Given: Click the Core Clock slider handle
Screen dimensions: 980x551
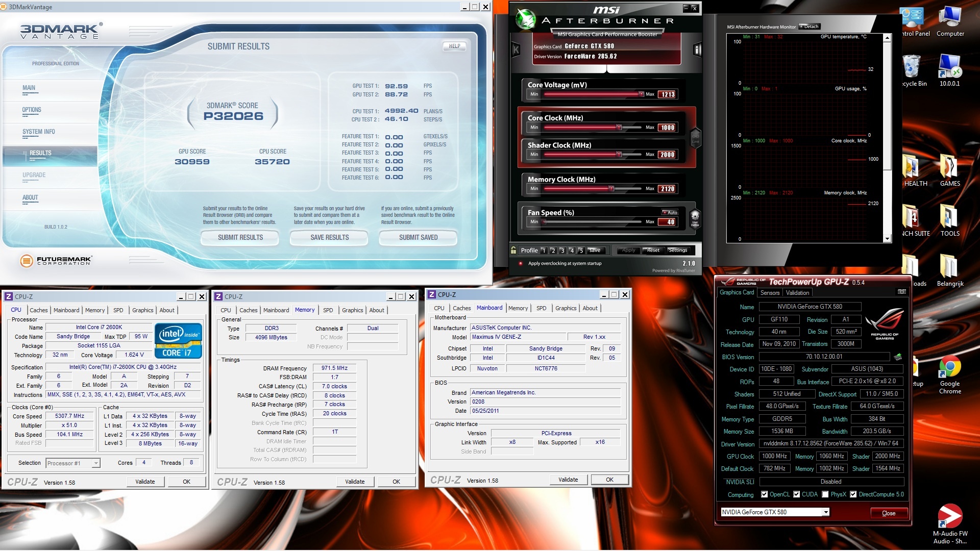Looking at the screenshot, I should coord(619,128).
